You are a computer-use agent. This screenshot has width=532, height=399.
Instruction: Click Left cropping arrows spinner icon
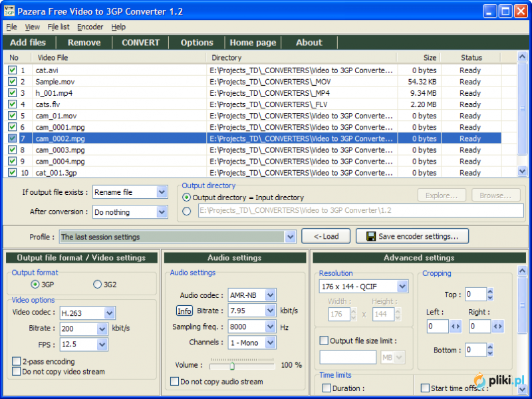pos(456,327)
